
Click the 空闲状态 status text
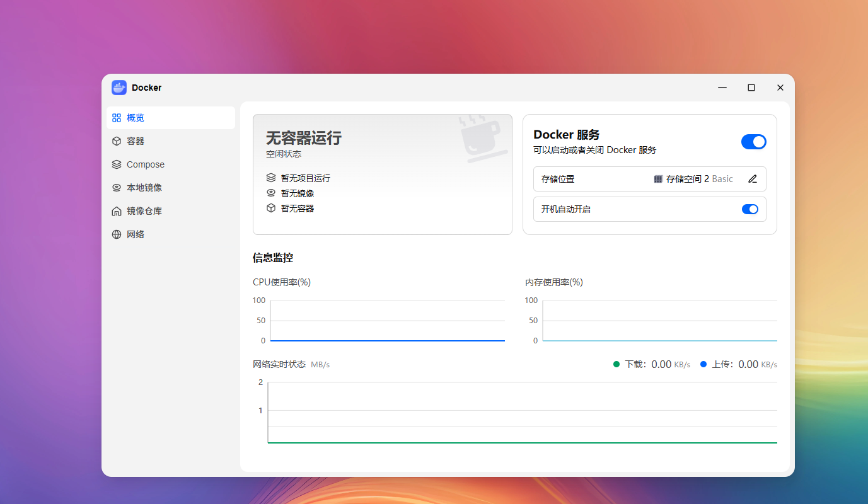[284, 154]
